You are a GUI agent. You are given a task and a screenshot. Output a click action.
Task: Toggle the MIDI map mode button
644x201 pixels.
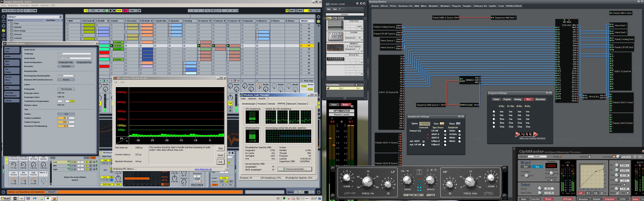tap(301, 11)
